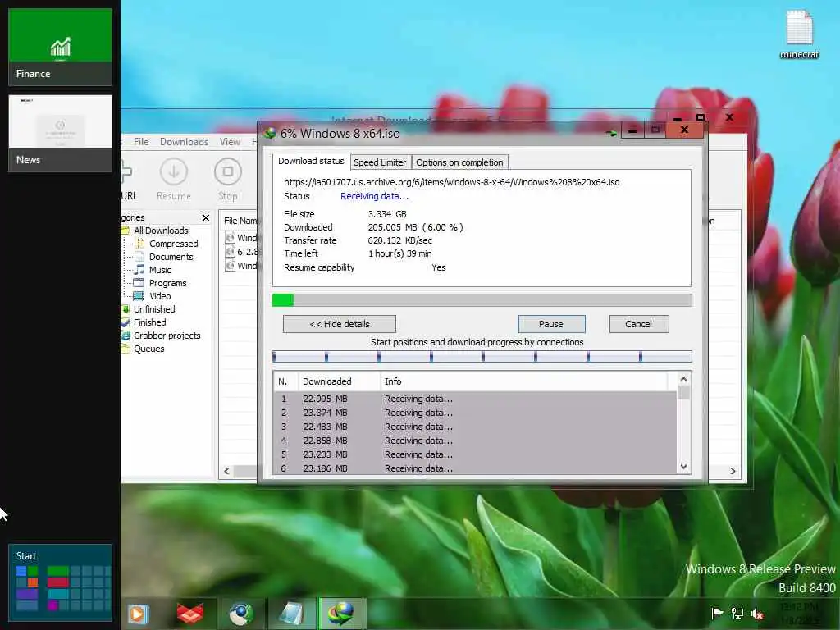
Task: Open the minecraf file on desktop
Action: [799, 34]
